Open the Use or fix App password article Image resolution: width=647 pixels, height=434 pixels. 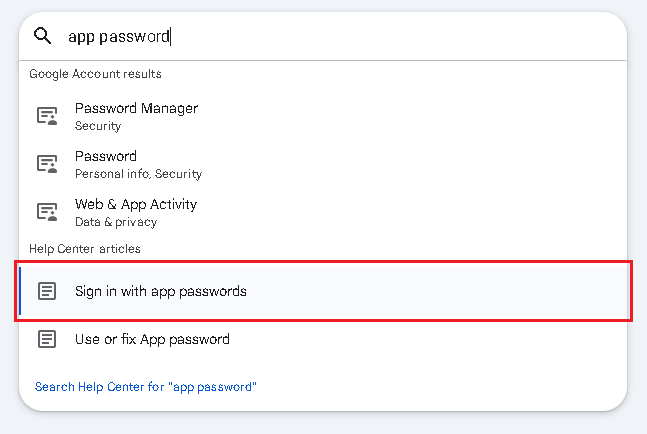click(x=152, y=339)
